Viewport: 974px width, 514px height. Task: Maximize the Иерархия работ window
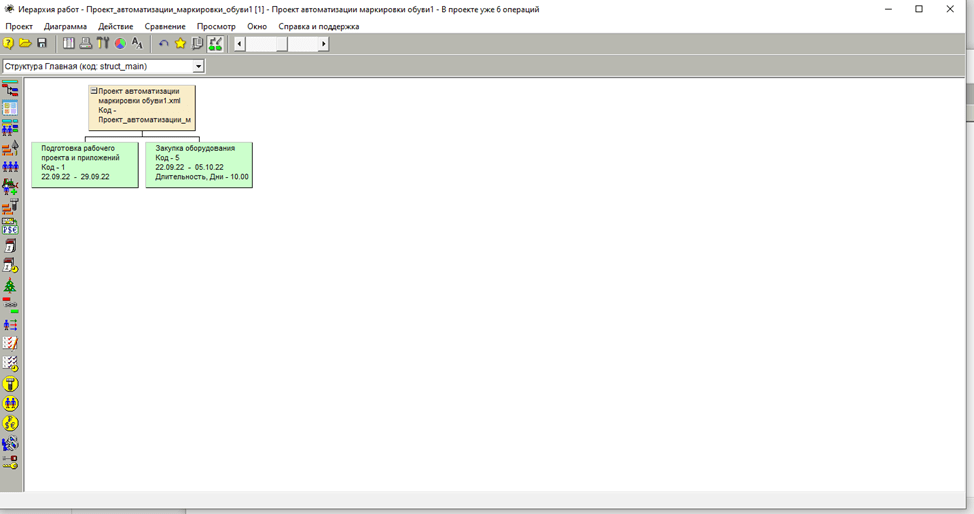(x=919, y=9)
